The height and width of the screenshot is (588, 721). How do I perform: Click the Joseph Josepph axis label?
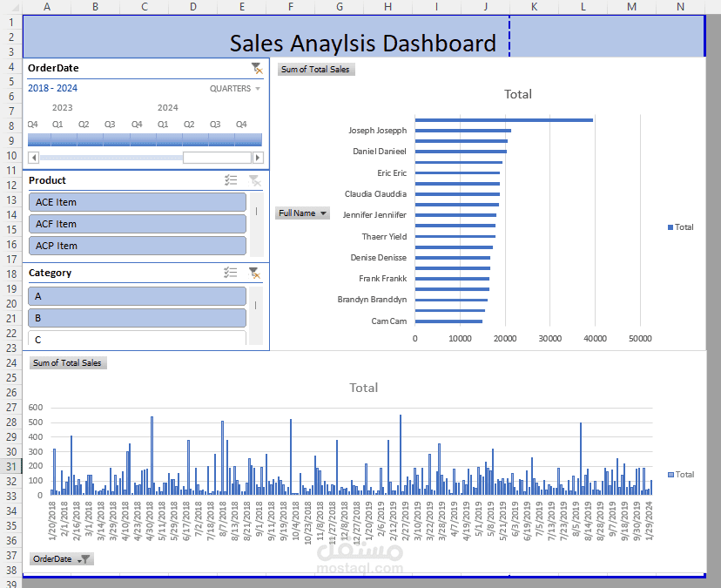[378, 131]
